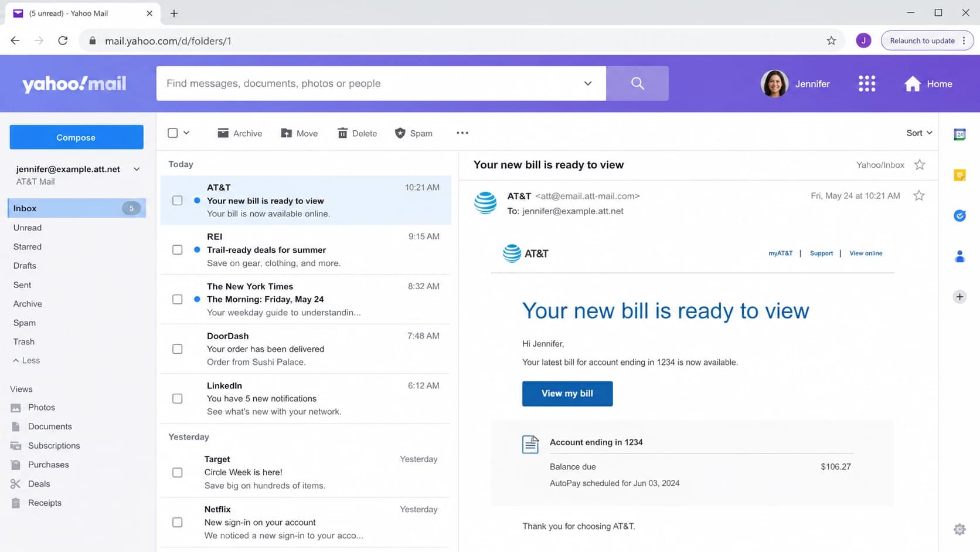Open the Spam folder

click(x=25, y=323)
